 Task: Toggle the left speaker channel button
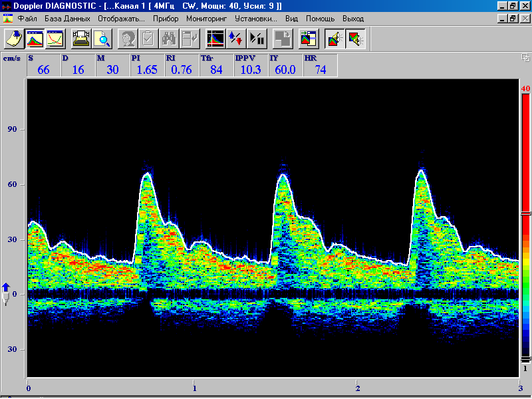click(x=334, y=39)
